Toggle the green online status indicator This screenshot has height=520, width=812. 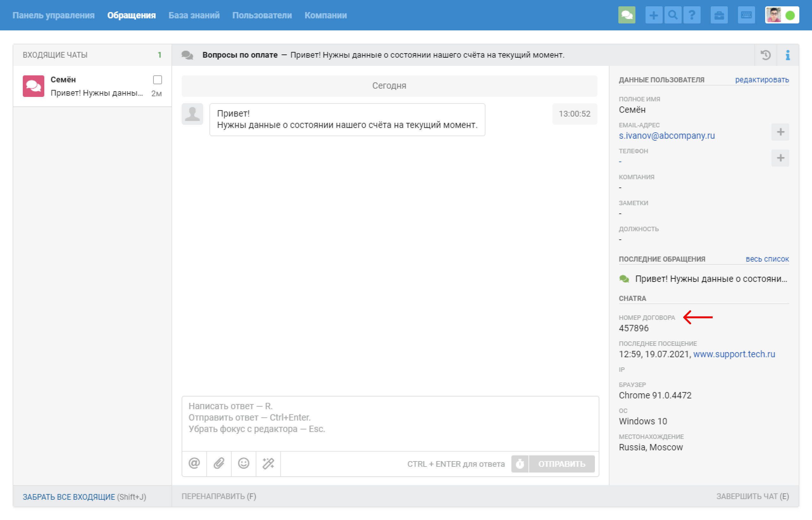(790, 15)
